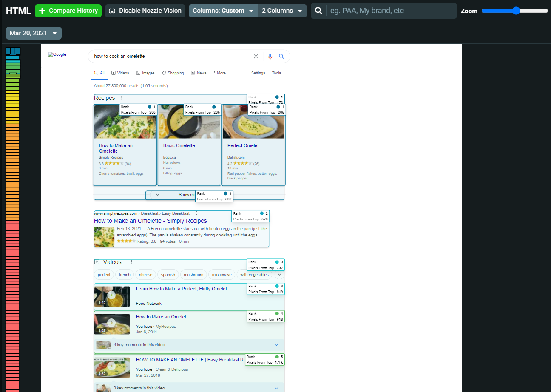Play the MyRecipes 1:02 video thumbnail
This screenshot has width=551, height=392.
click(x=112, y=324)
